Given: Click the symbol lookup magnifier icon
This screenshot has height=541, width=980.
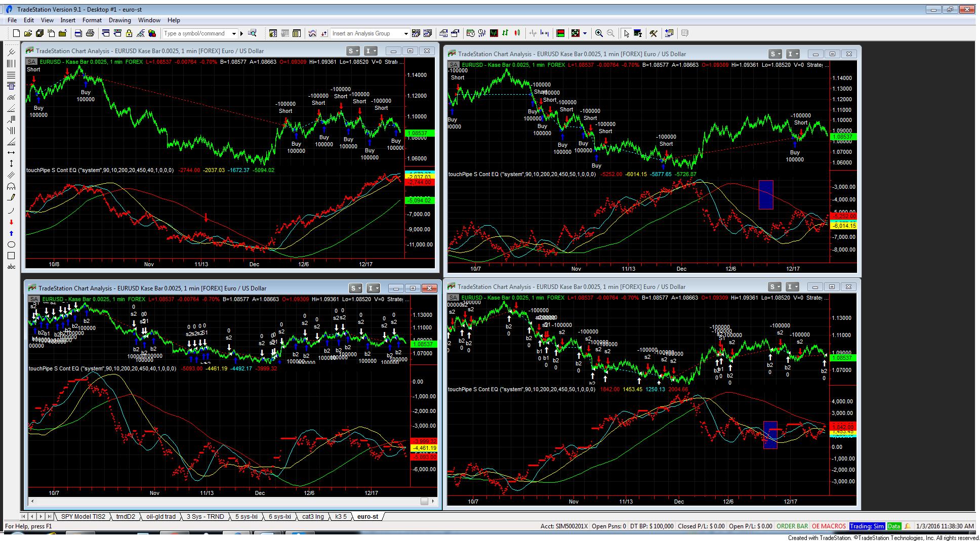Looking at the screenshot, I should (x=252, y=33).
